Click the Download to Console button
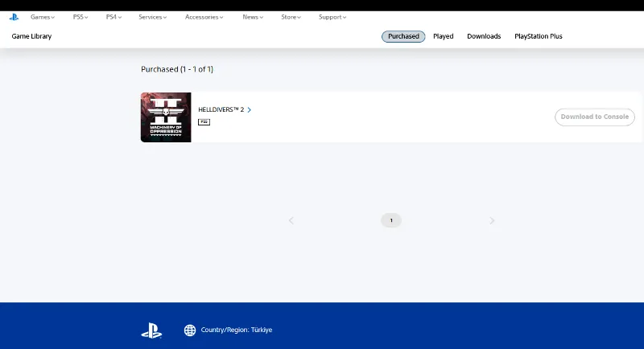Image resolution: width=644 pixels, height=349 pixels. pyautogui.click(x=595, y=117)
